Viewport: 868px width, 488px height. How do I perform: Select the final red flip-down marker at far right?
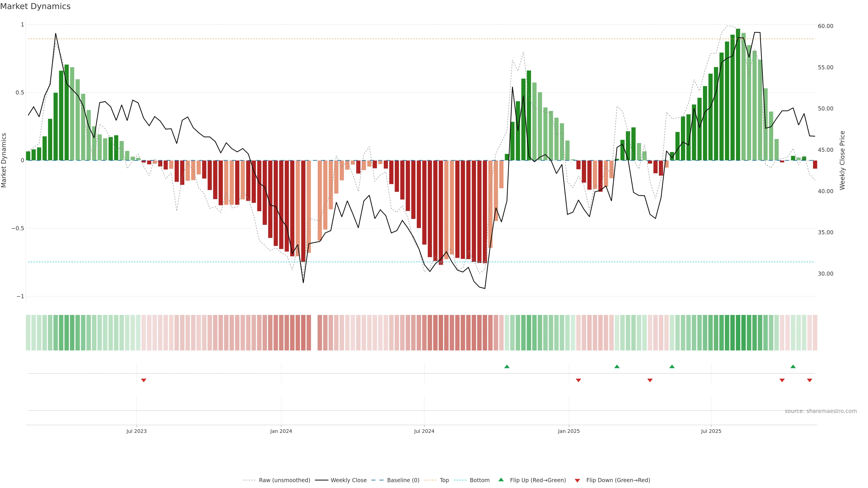click(809, 380)
